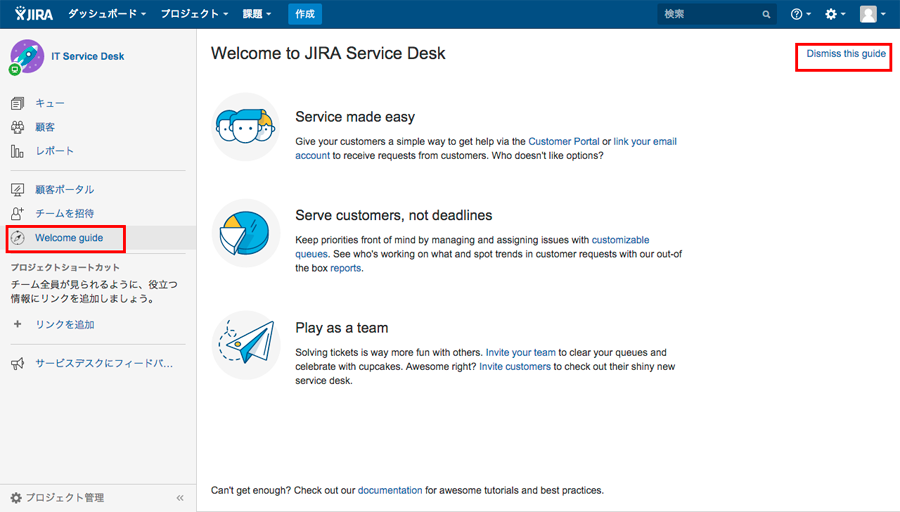Click the paper plane illustration

point(246,345)
